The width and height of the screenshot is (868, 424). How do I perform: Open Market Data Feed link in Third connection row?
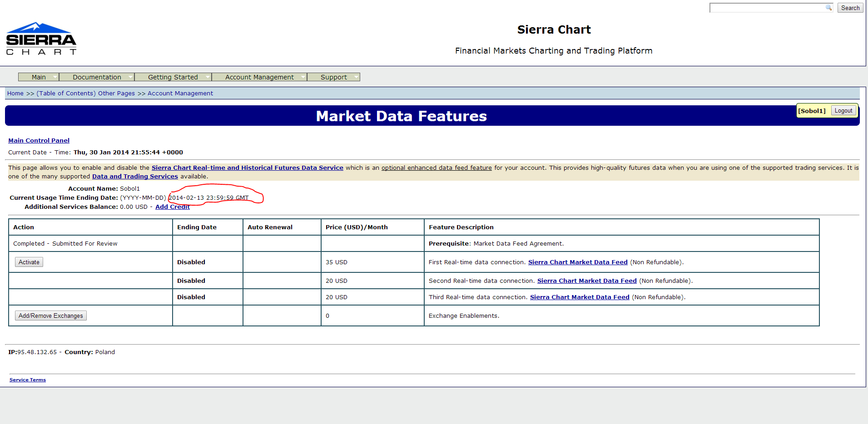tap(579, 297)
